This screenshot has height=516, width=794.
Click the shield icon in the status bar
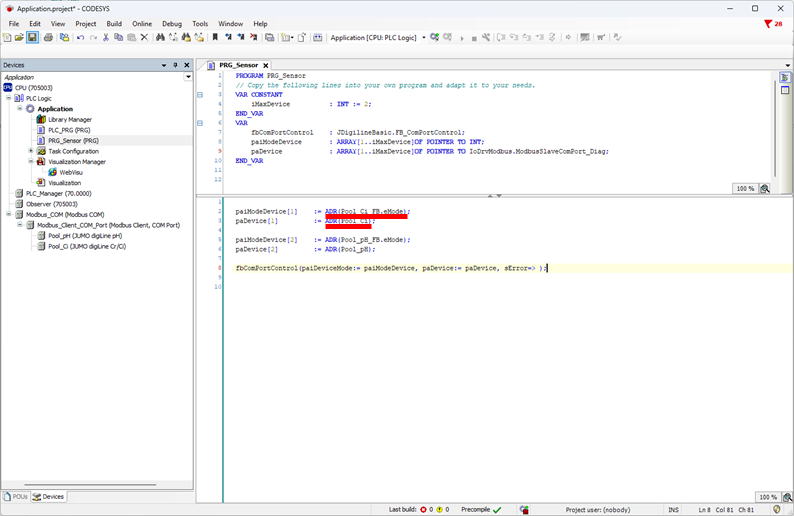[777, 509]
